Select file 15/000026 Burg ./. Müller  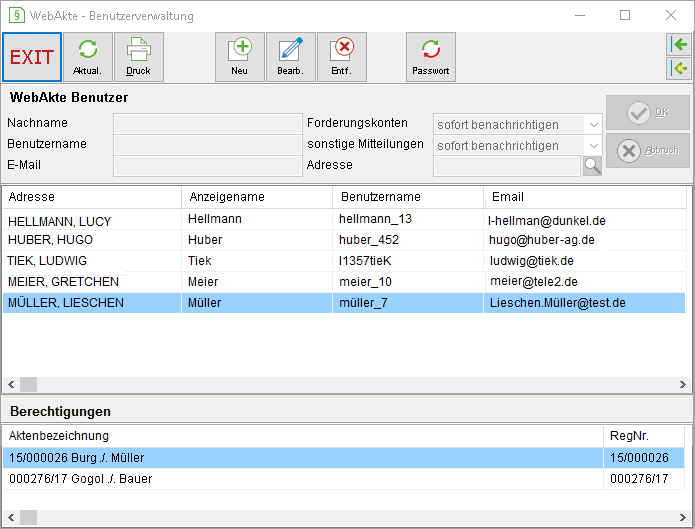[303, 458]
